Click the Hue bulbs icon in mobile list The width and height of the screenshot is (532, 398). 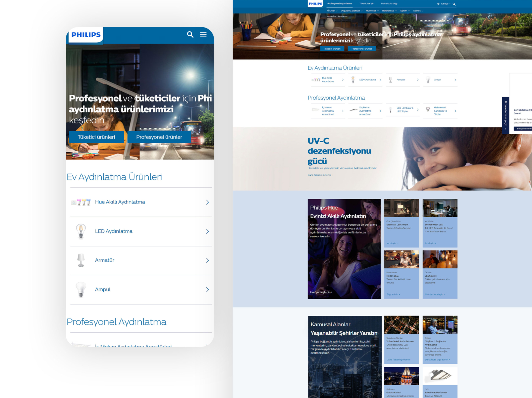coord(81,202)
